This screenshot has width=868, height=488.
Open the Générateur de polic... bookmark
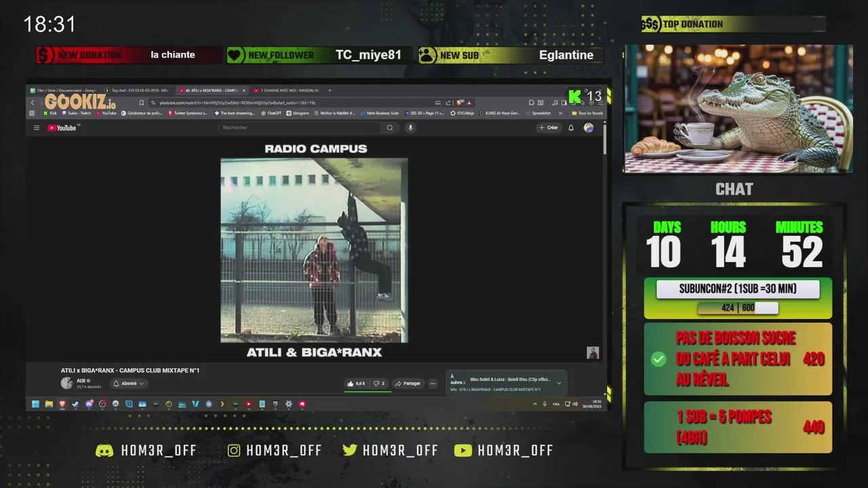pyautogui.click(x=142, y=113)
